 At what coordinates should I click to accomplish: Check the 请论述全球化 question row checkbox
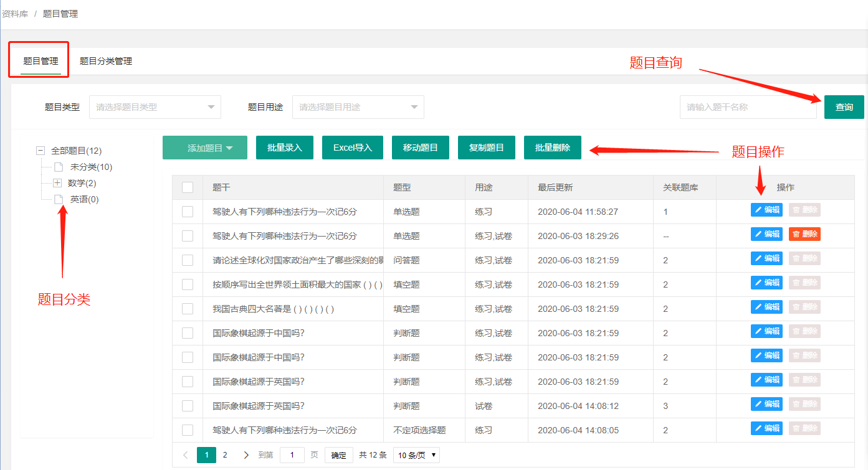coord(188,260)
